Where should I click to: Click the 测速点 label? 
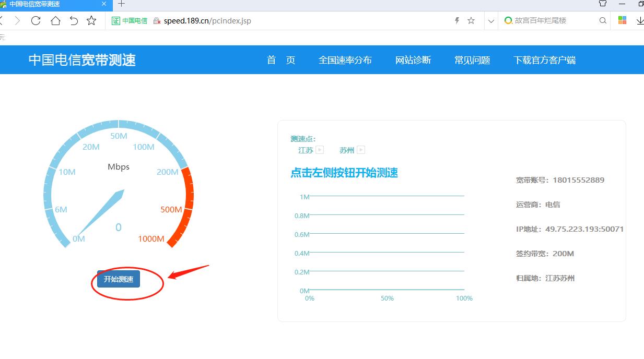click(x=303, y=139)
